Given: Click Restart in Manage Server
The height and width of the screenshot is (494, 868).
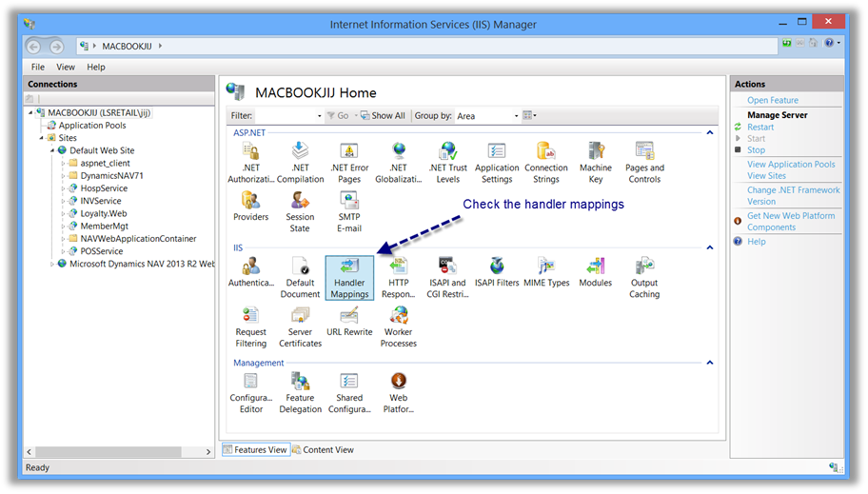Looking at the screenshot, I should tap(760, 127).
